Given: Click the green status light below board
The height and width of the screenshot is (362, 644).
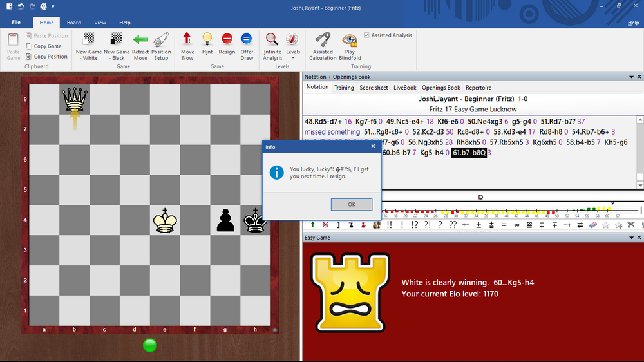Looking at the screenshot, I should click(x=150, y=345).
